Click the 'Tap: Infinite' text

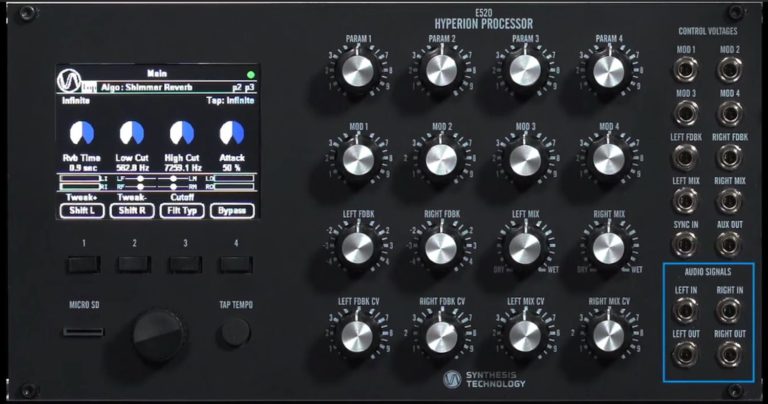231,100
